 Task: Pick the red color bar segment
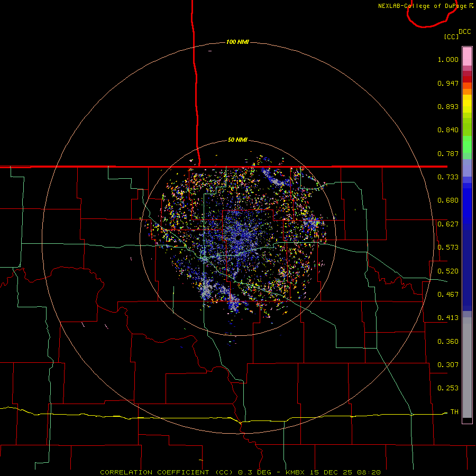pyautogui.click(x=467, y=79)
